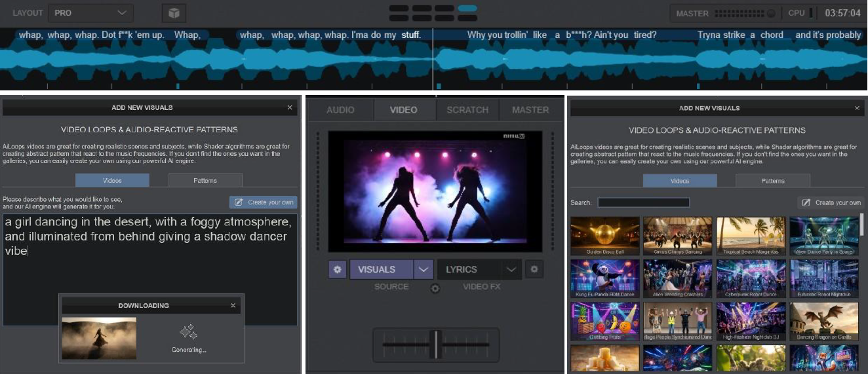This screenshot has width=868, height=374.
Task: Click the pencil icon on right Create your own
Action: pos(806,202)
